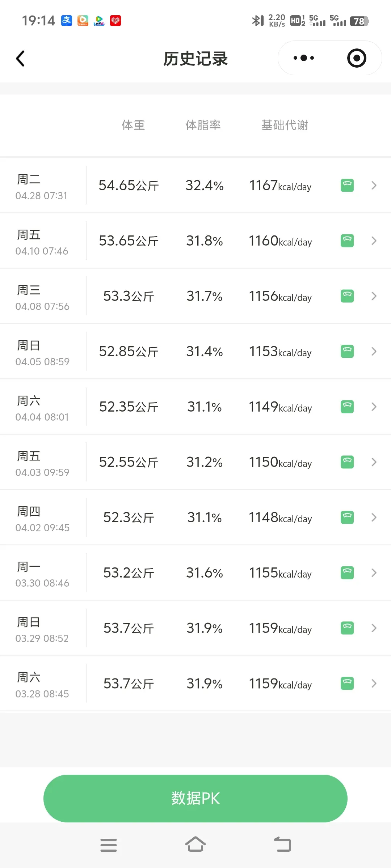Expand the 04.04 08:01 record chevron
Screen dimensions: 391x868
374,407
